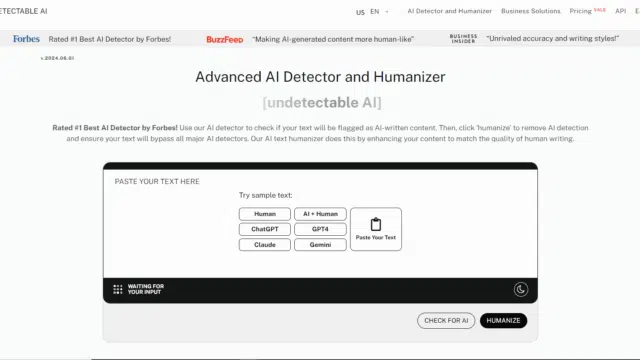Load the Human sample text
The width and height of the screenshot is (640, 360).
coord(265,214)
